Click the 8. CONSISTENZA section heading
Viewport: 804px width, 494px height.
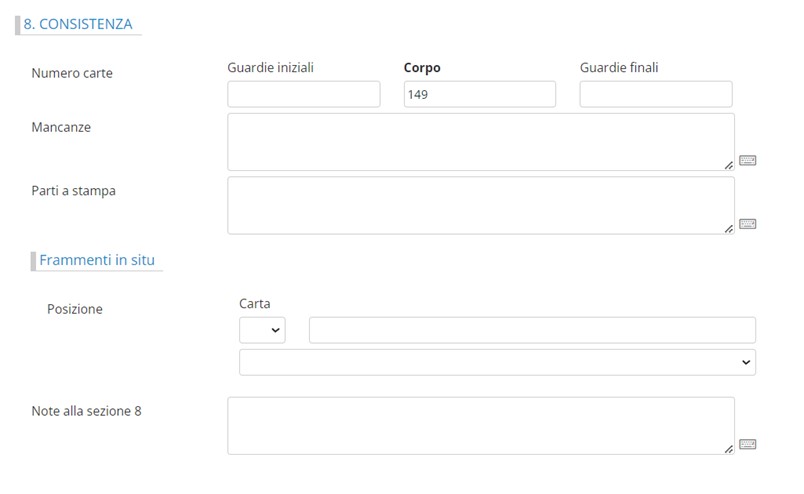tap(78, 24)
